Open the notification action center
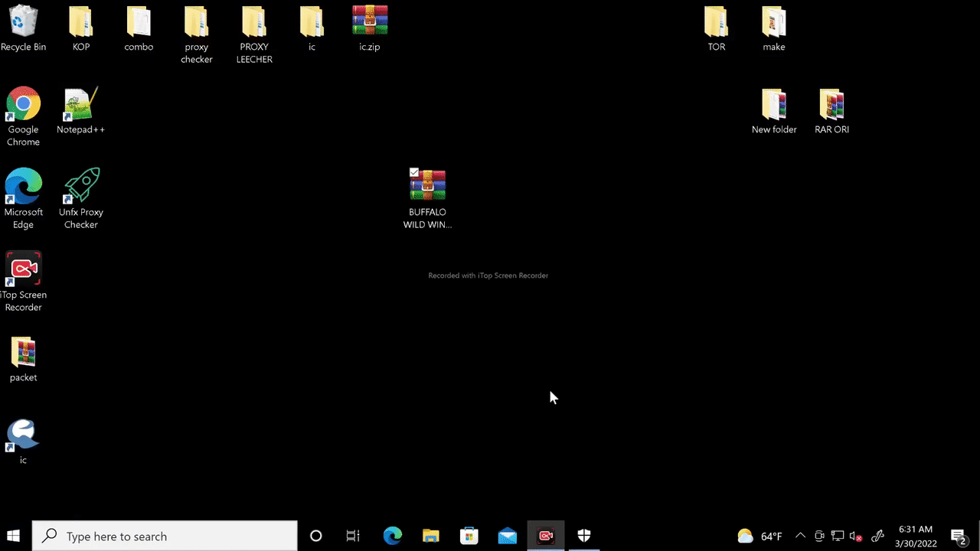Image resolution: width=980 pixels, height=551 pixels. pos(958,536)
